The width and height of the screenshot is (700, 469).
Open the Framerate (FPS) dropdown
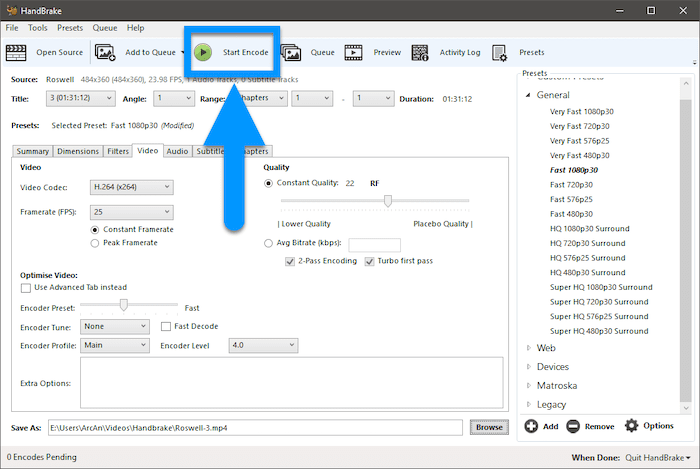tap(132, 212)
